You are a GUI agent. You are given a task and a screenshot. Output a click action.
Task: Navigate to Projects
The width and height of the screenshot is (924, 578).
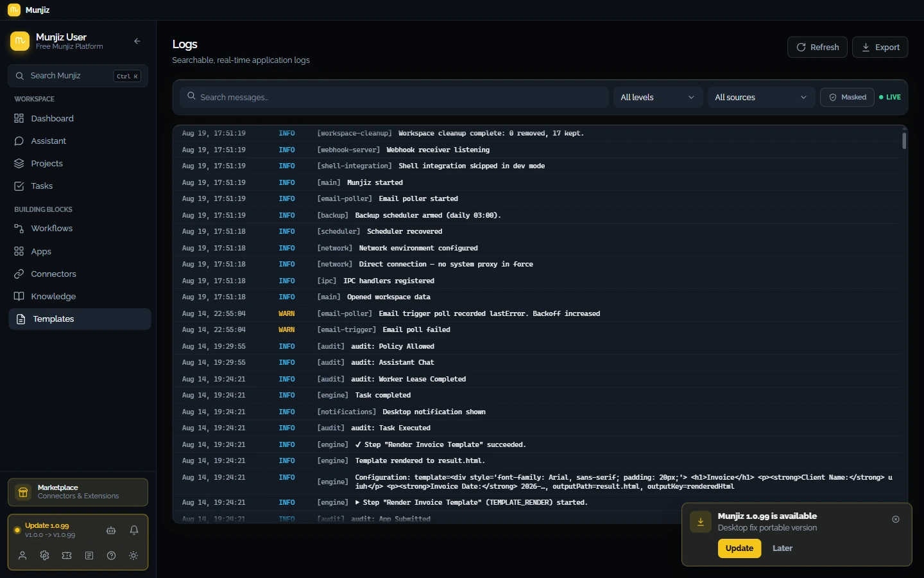pyautogui.click(x=79, y=163)
